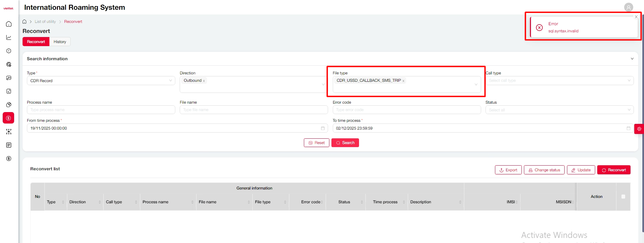Collapse the Search information panel
644x243 pixels.
[632, 59]
